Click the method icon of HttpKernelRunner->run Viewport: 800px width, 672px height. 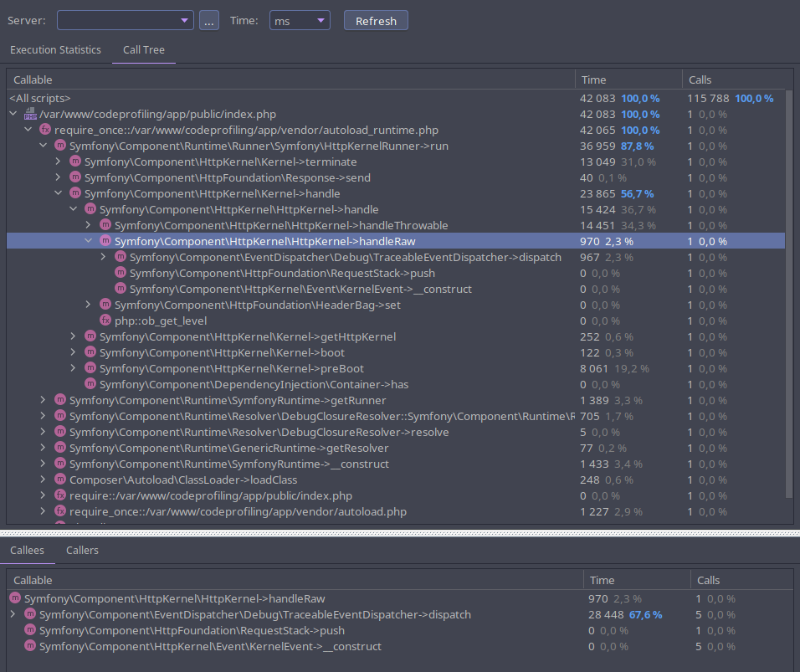click(x=60, y=146)
